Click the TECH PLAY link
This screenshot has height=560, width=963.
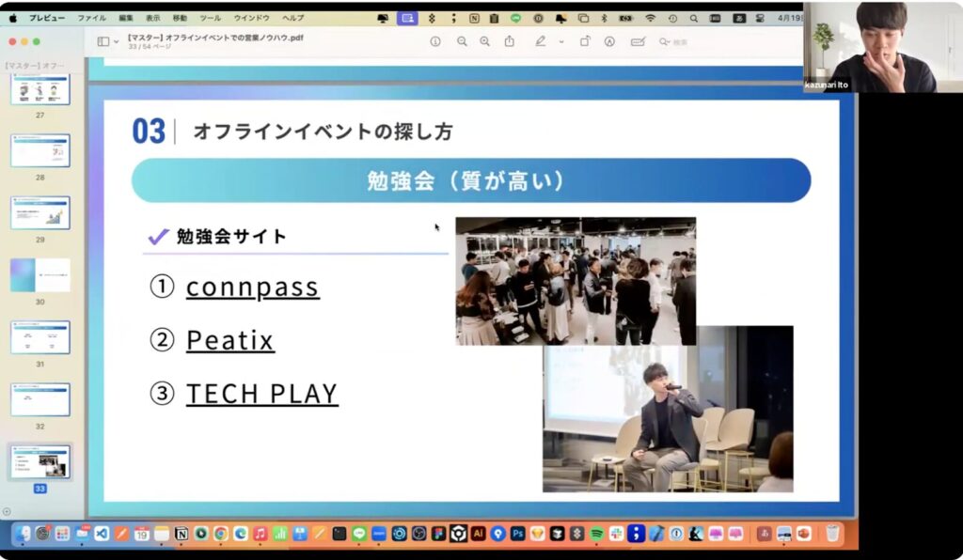[261, 395]
